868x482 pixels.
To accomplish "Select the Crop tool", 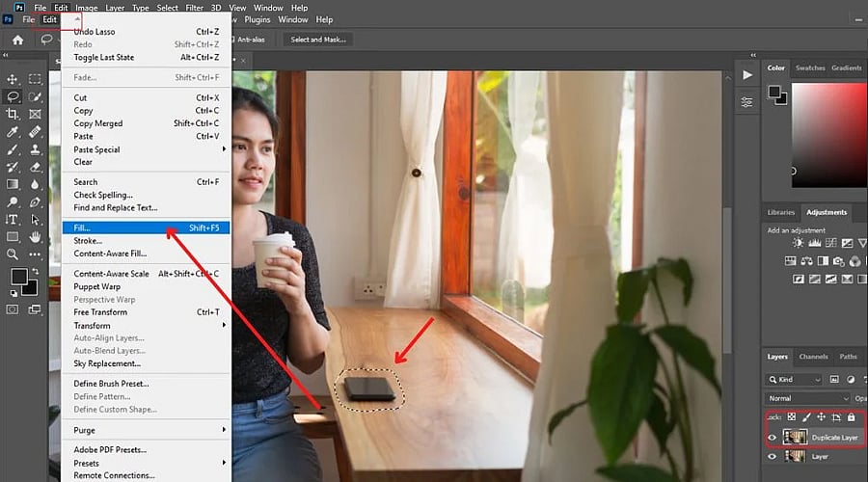I will coord(13,114).
